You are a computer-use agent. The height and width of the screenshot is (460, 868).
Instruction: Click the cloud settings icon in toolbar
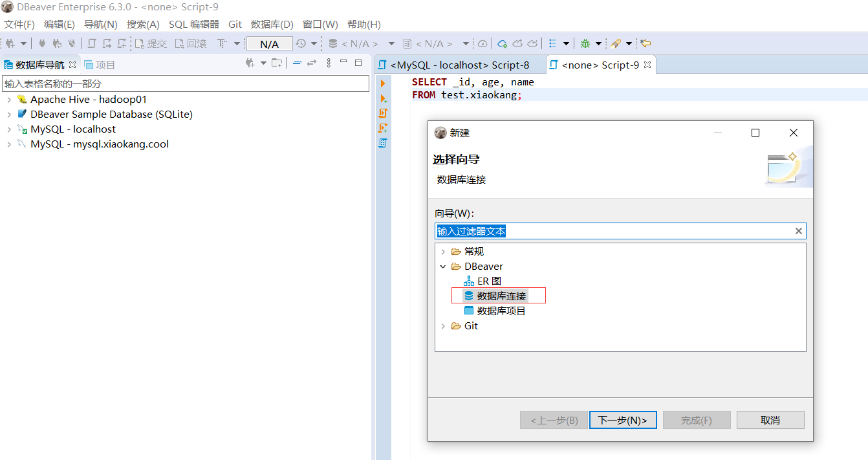point(503,43)
